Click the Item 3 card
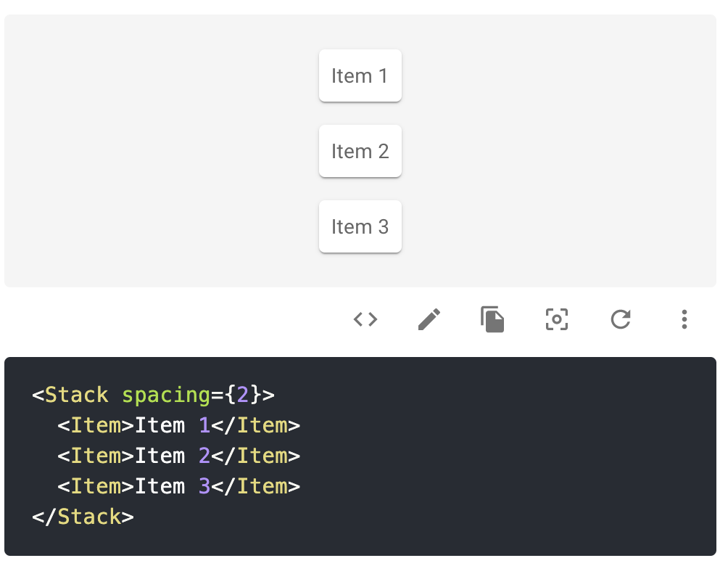The image size is (728, 566). 360,226
